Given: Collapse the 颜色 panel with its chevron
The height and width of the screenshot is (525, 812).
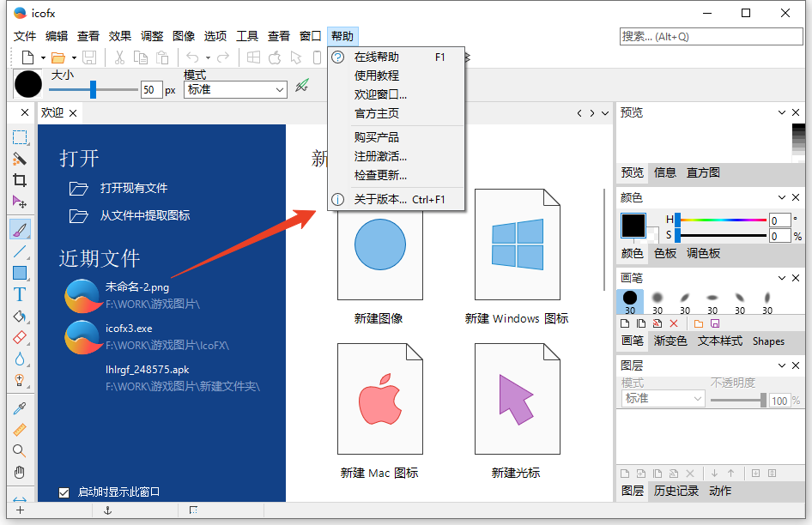Looking at the screenshot, I should pos(780,197).
